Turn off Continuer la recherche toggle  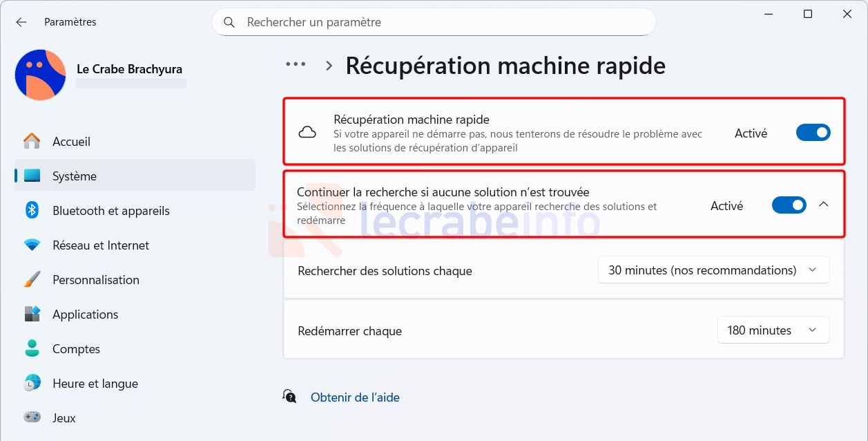point(789,205)
